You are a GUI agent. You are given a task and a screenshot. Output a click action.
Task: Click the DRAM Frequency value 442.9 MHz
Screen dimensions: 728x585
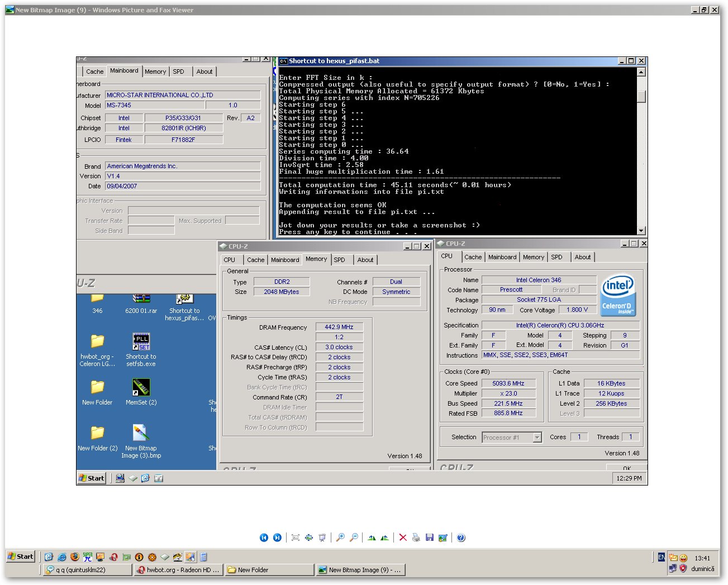tap(339, 327)
